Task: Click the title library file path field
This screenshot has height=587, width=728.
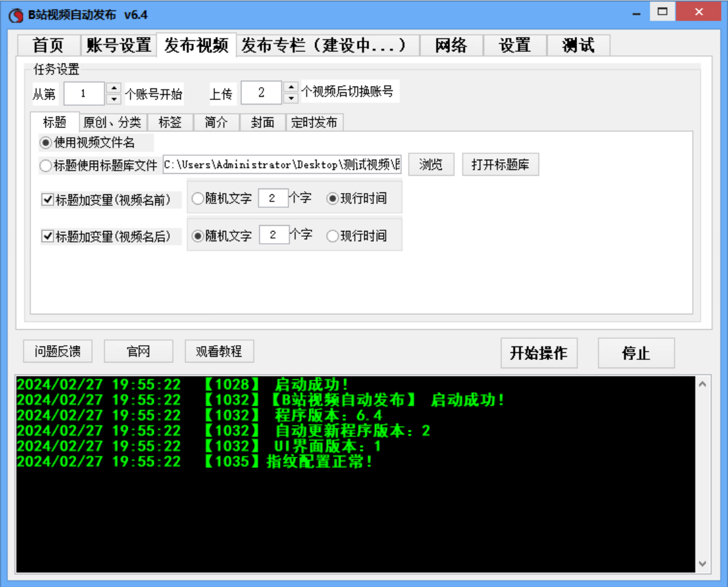Action: click(x=282, y=165)
